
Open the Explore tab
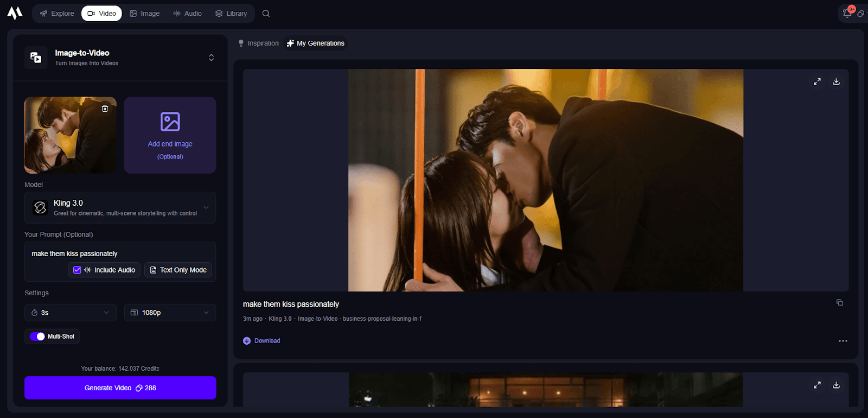click(57, 14)
